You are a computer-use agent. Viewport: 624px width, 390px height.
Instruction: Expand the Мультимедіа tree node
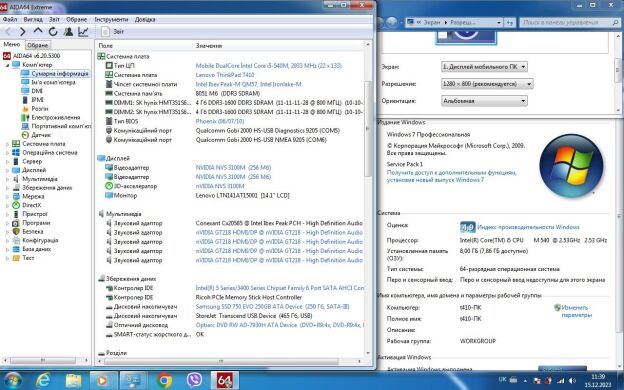[x=8, y=179]
